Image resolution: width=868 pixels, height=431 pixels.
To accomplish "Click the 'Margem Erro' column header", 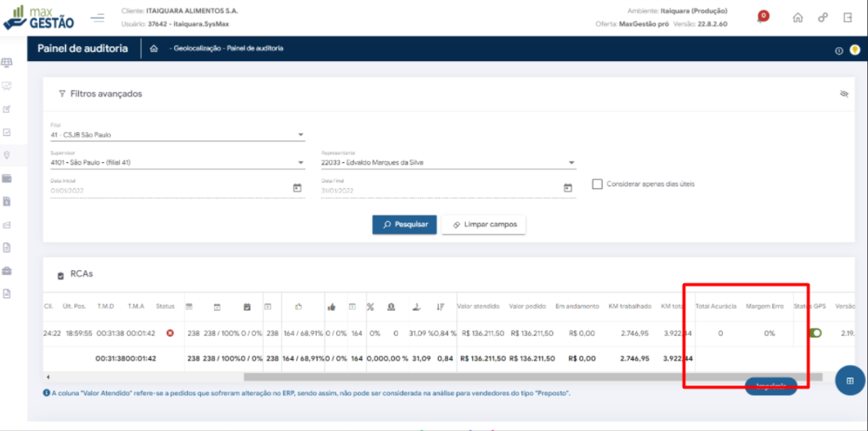I will click(765, 306).
